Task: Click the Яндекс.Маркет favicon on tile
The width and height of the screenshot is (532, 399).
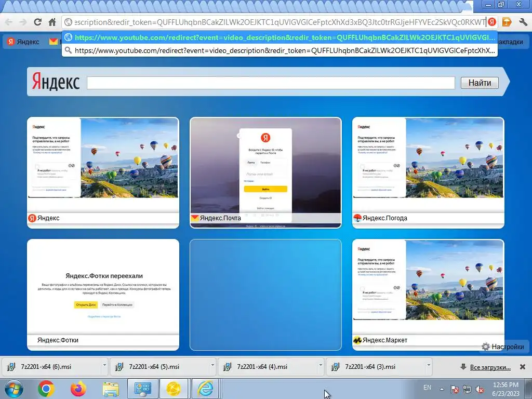Action: [x=357, y=340]
